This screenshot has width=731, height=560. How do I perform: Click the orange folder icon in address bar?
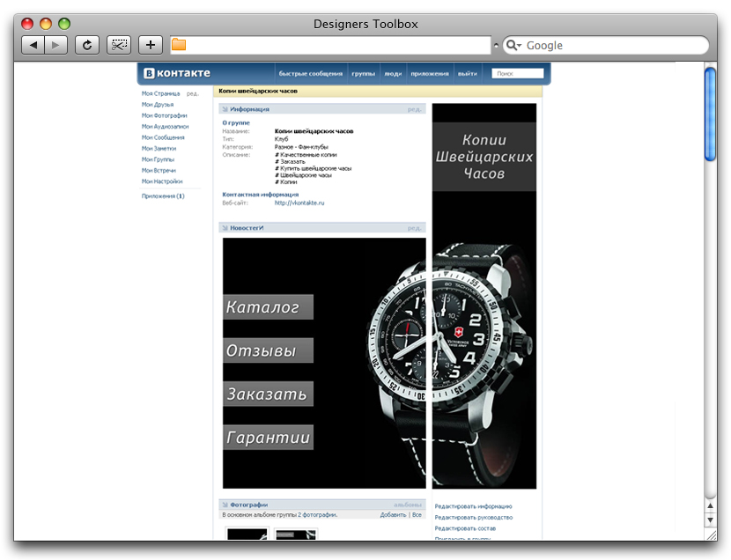(x=179, y=45)
